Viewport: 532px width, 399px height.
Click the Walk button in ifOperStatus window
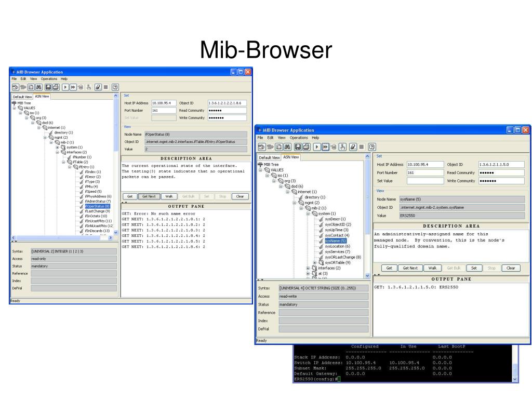click(x=169, y=196)
